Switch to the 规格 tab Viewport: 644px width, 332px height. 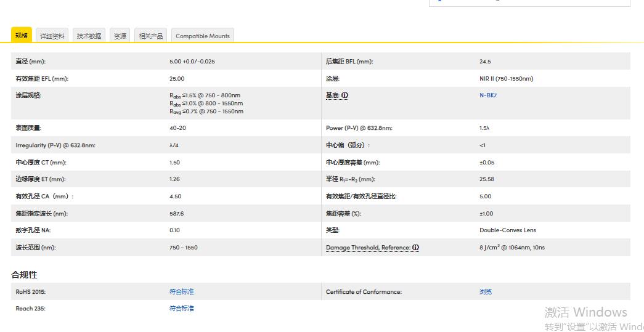(22, 36)
